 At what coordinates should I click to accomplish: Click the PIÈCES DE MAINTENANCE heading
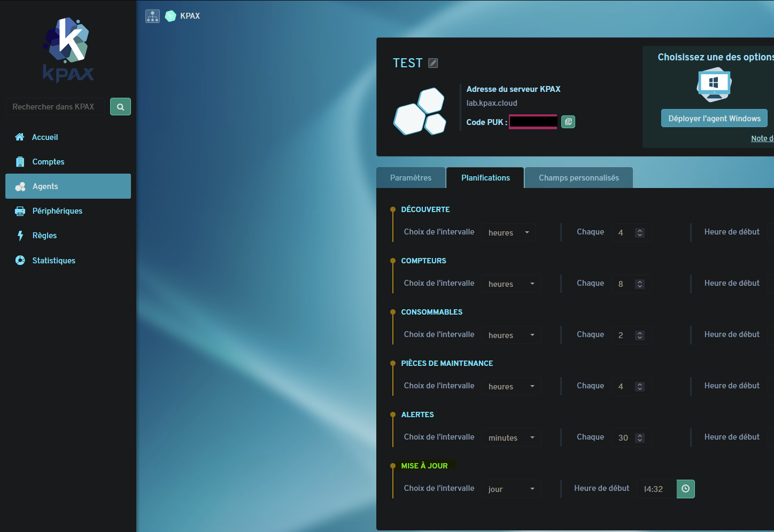coord(447,363)
